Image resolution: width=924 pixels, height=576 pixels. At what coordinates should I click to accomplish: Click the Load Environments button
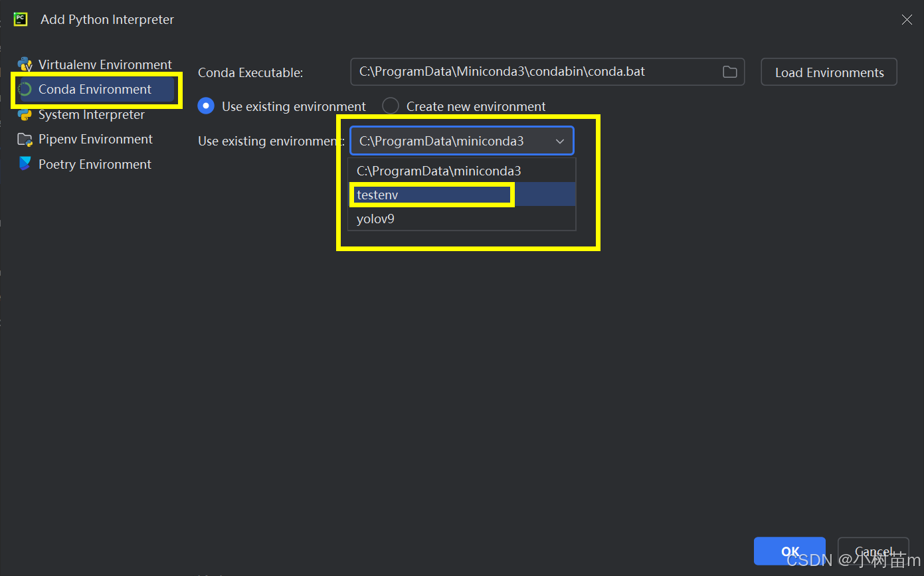(829, 72)
